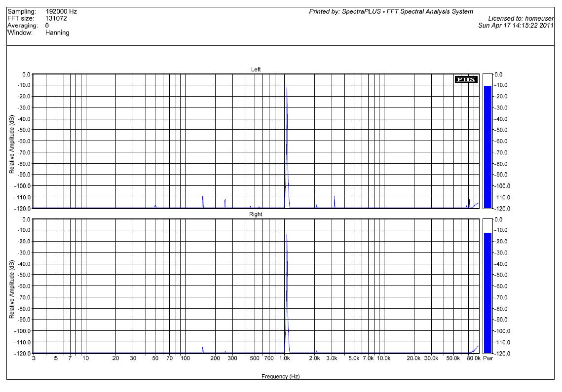The image size is (562, 392).
Task: Click the Right plot 'Relative Amplitude (dB)' label
Action: (12, 289)
